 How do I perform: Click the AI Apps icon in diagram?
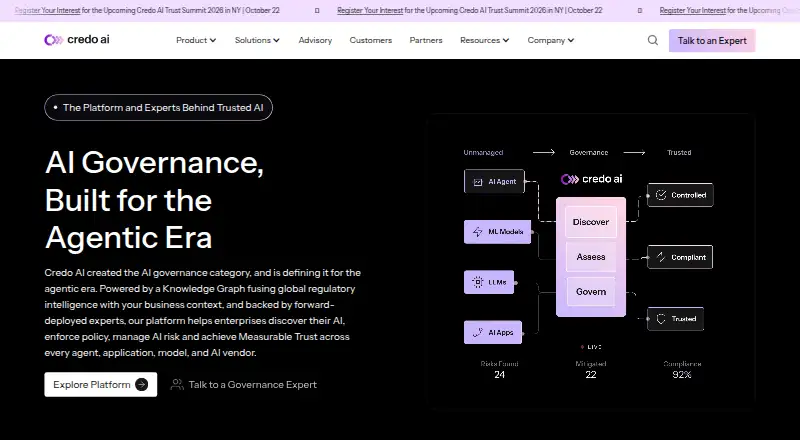478,332
